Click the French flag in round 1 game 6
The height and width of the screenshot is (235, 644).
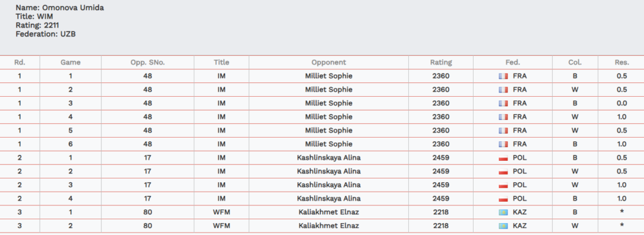pyautogui.click(x=503, y=144)
